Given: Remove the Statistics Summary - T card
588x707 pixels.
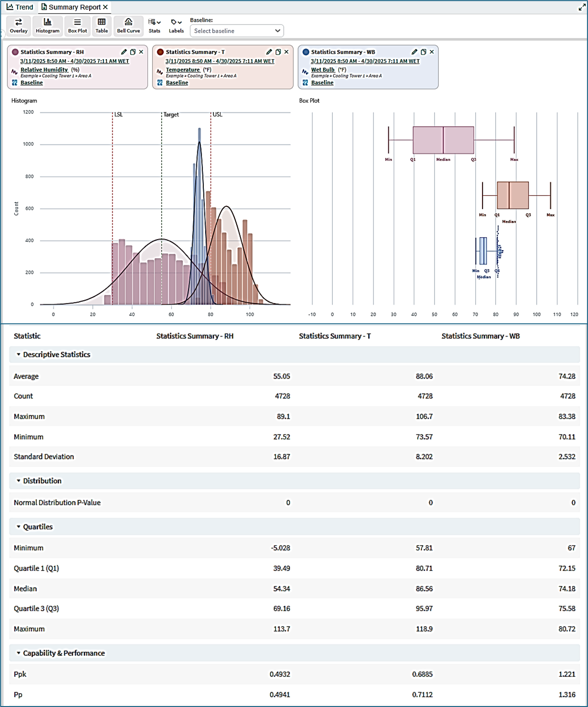Looking at the screenshot, I should (x=287, y=52).
